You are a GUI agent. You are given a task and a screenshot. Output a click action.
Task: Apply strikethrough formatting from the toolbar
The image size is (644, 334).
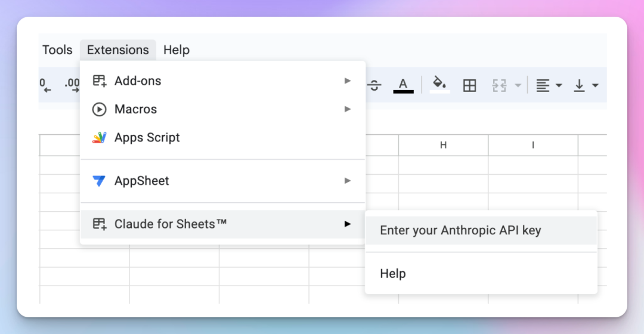point(374,85)
